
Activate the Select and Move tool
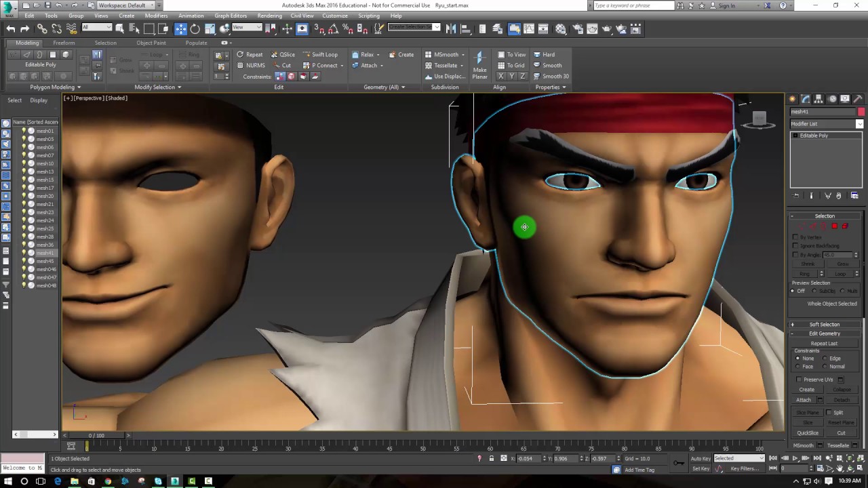coord(180,28)
